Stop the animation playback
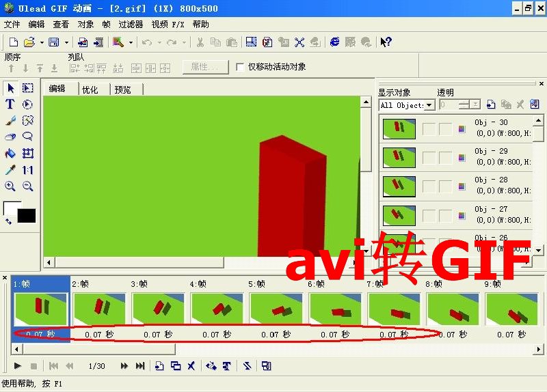Image resolution: width=547 pixels, height=392 pixels. pos(34,366)
